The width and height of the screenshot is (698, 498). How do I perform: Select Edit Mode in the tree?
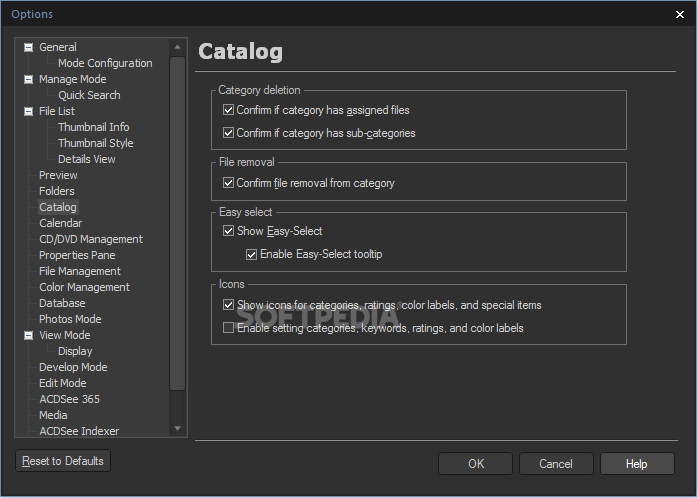click(x=63, y=383)
